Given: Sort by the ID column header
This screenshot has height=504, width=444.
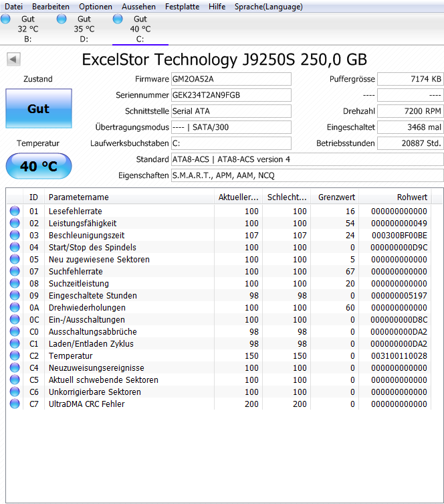Looking at the screenshot, I should (x=33, y=197).
